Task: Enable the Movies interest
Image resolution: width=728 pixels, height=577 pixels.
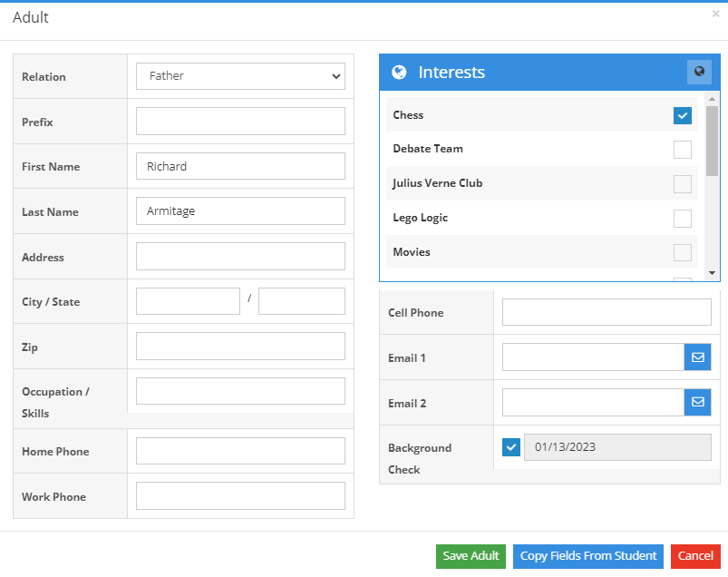Action: point(682,252)
